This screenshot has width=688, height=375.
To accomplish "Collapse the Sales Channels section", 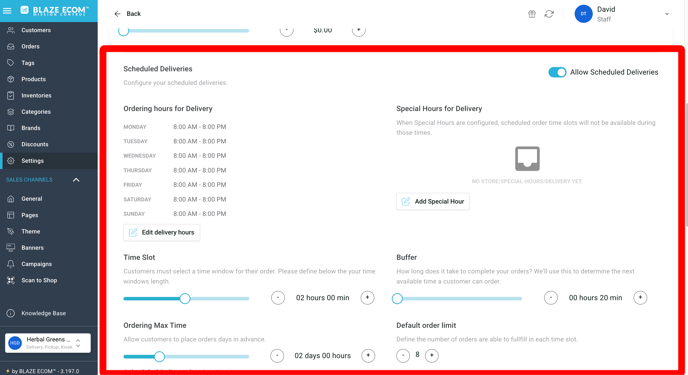I will point(76,180).
